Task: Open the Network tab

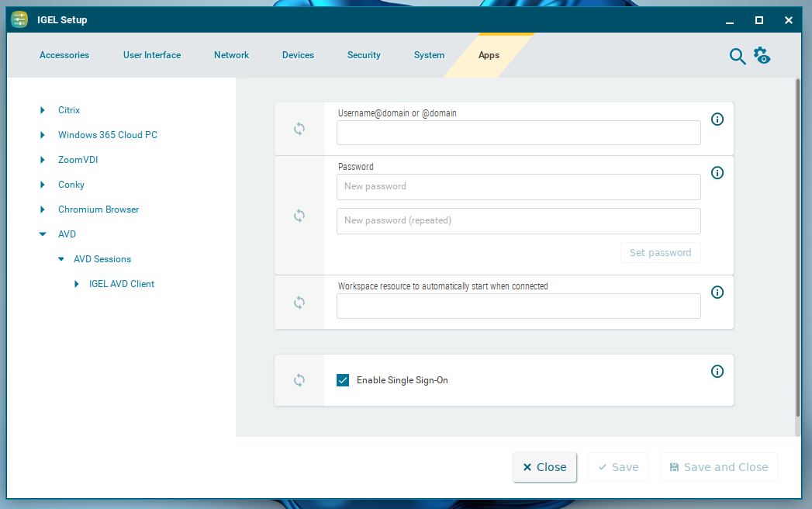Action: [x=231, y=55]
